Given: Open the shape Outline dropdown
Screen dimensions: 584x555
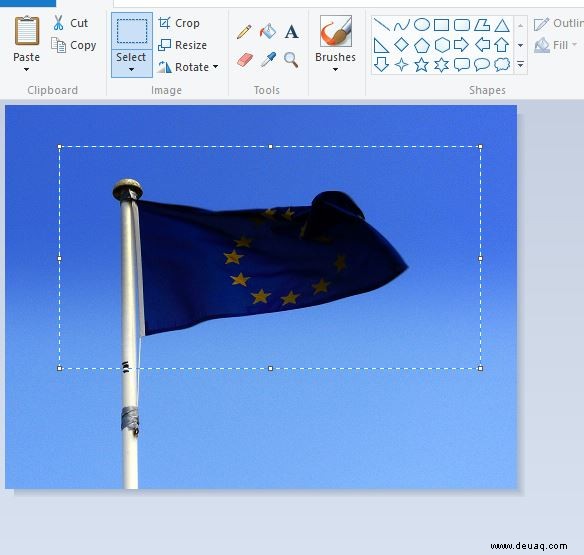Looking at the screenshot, I should tap(558, 23).
